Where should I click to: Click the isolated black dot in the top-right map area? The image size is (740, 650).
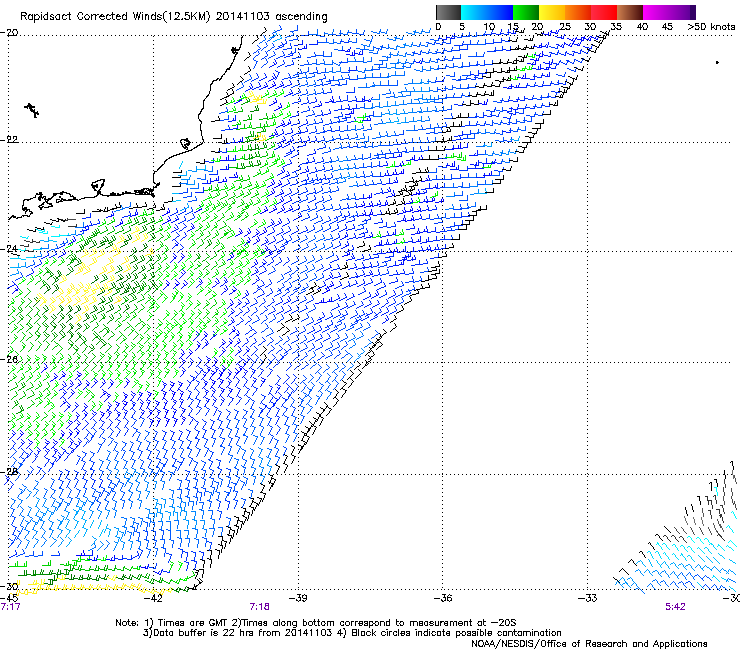717,62
